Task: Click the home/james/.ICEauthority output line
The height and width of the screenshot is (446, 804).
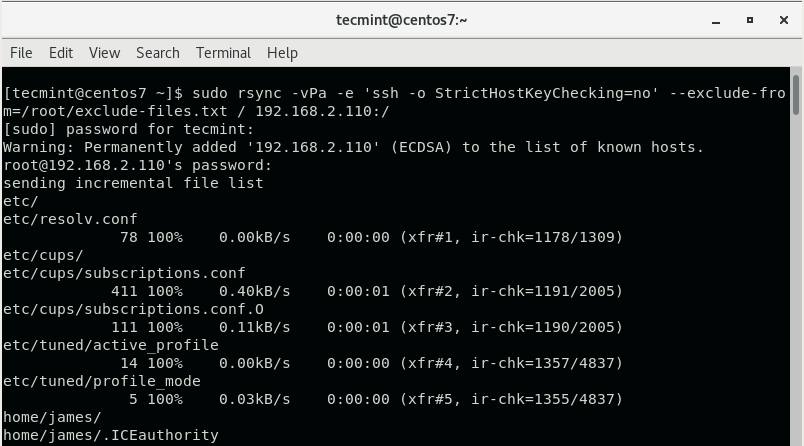Action: coord(110,435)
